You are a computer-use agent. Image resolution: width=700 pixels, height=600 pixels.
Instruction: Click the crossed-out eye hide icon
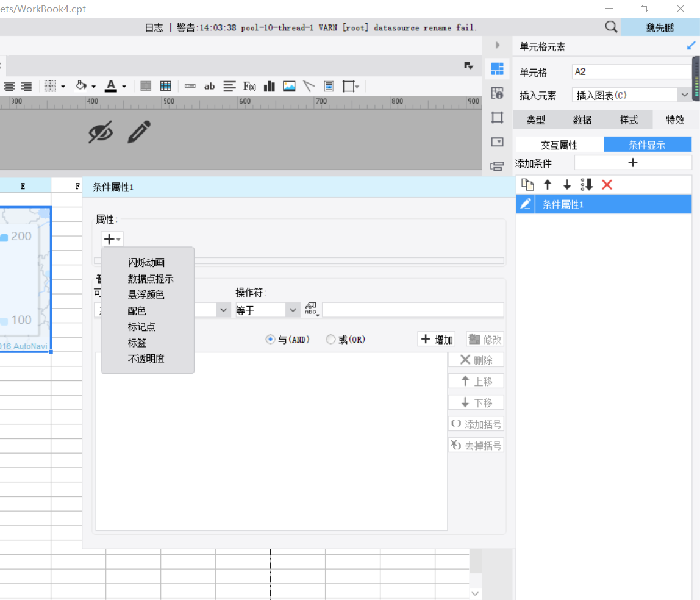coord(101,132)
